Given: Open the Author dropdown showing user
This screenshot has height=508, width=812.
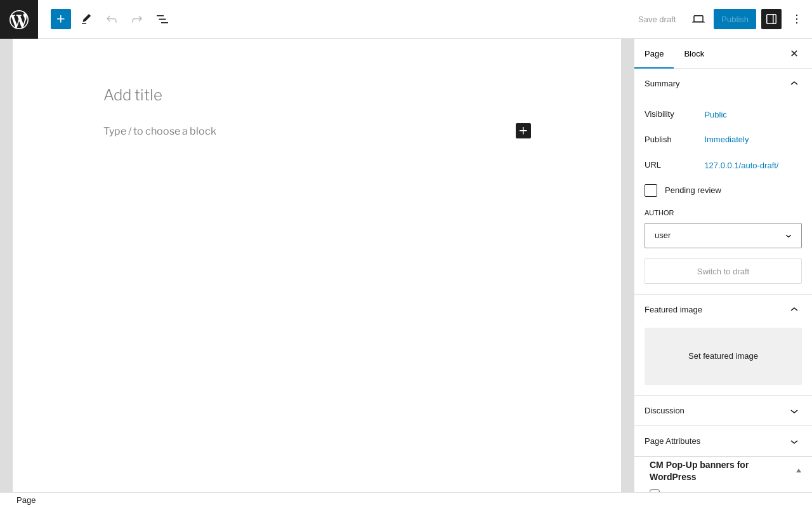Looking at the screenshot, I should 723,236.
